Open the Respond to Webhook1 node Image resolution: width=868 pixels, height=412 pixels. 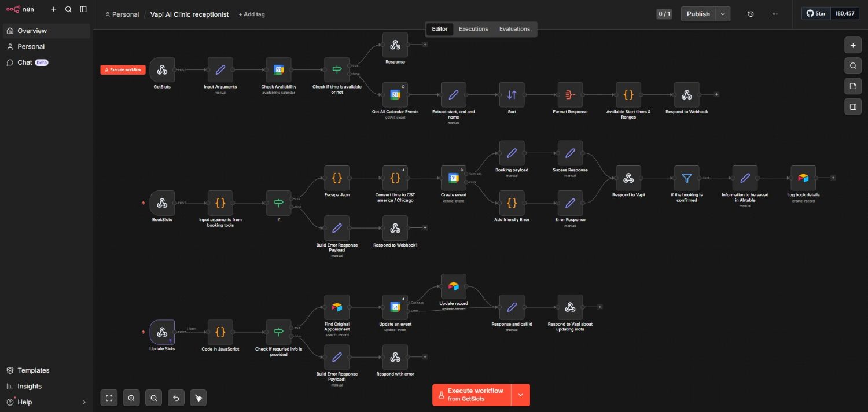[395, 228]
